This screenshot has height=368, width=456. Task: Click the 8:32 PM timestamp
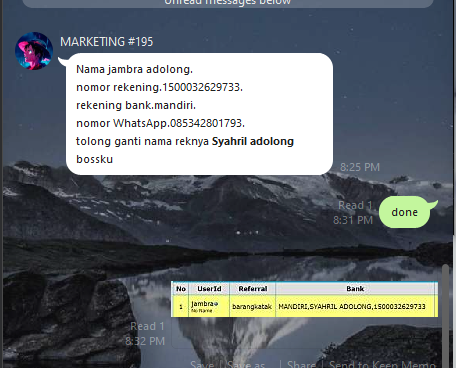[x=145, y=341]
